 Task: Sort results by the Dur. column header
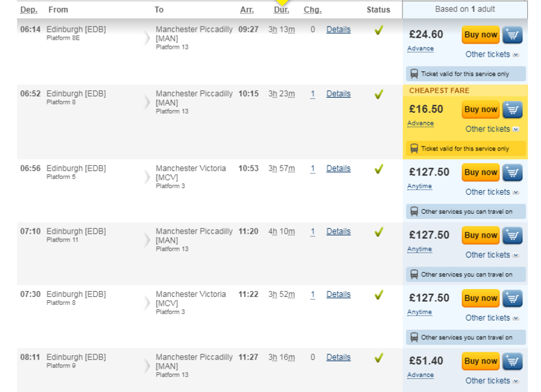click(x=282, y=10)
